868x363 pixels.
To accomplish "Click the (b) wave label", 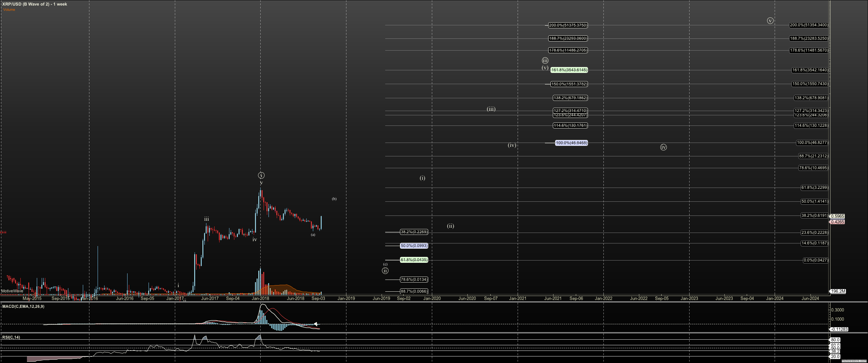I will [334, 199].
